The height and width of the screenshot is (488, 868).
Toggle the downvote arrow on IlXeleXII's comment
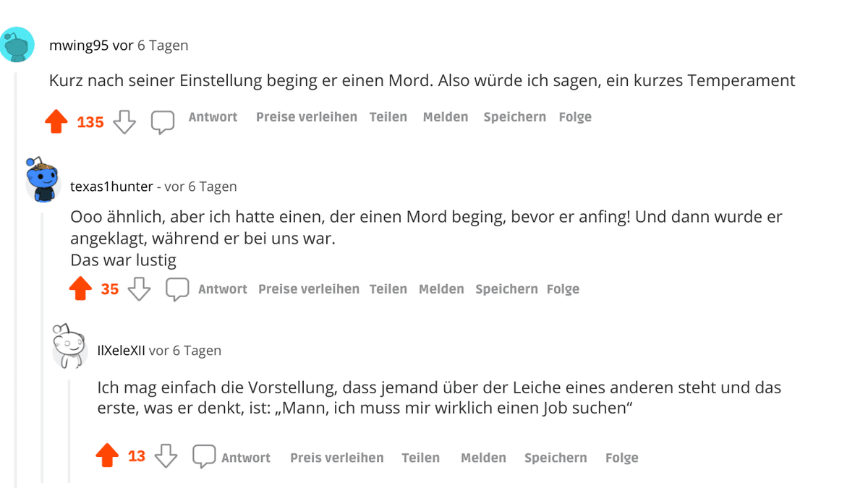click(166, 458)
